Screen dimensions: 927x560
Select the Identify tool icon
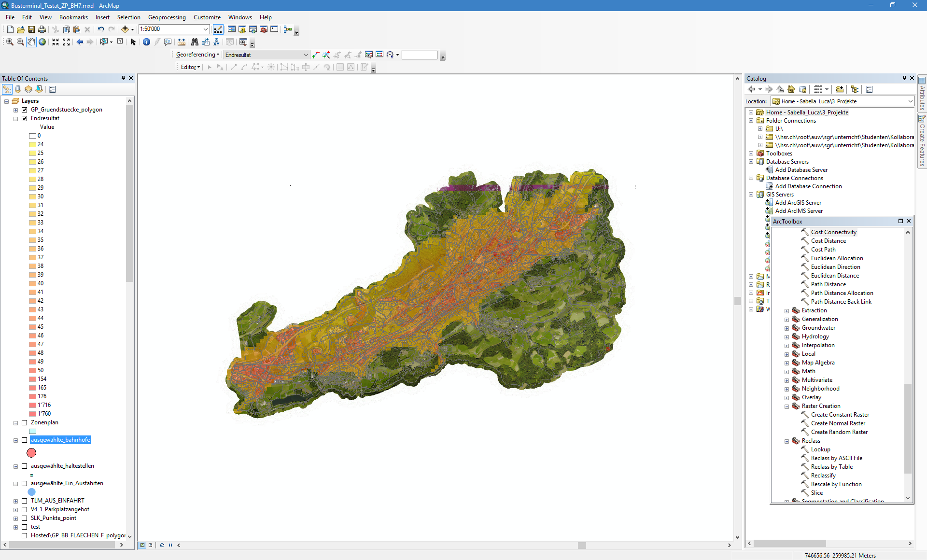click(x=146, y=42)
